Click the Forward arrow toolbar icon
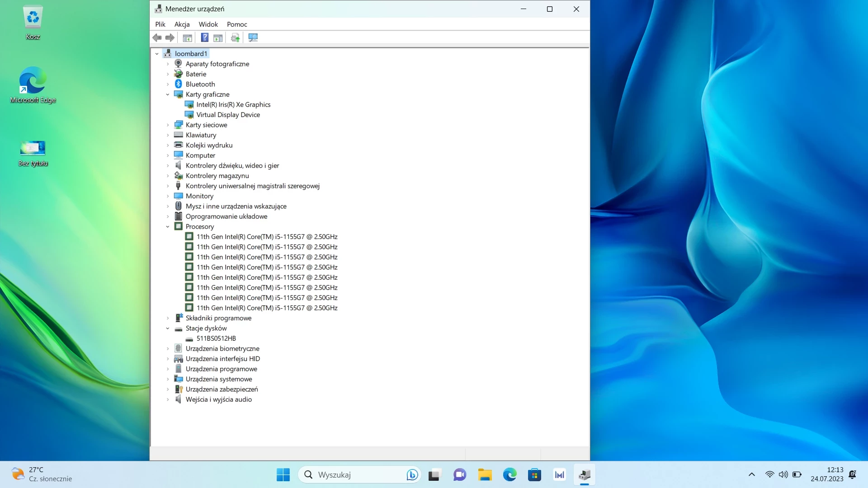This screenshot has height=488, width=868. pos(170,38)
